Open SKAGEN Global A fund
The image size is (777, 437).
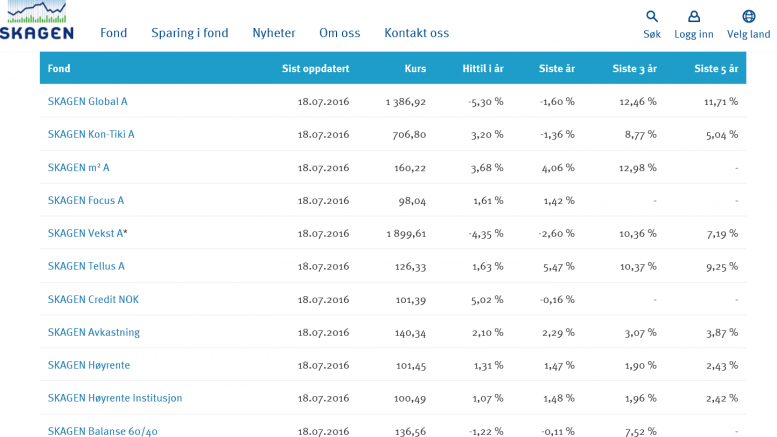click(x=87, y=102)
